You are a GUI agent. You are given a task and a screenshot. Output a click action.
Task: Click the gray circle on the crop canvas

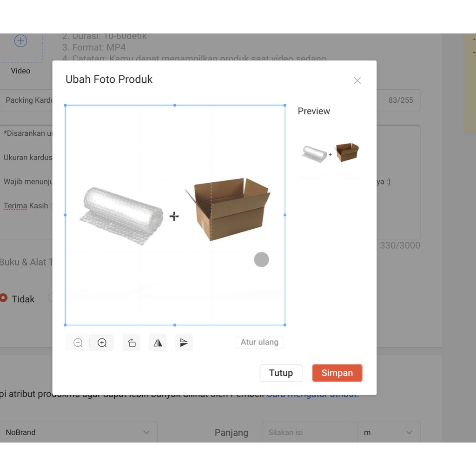tap(261, 259)
